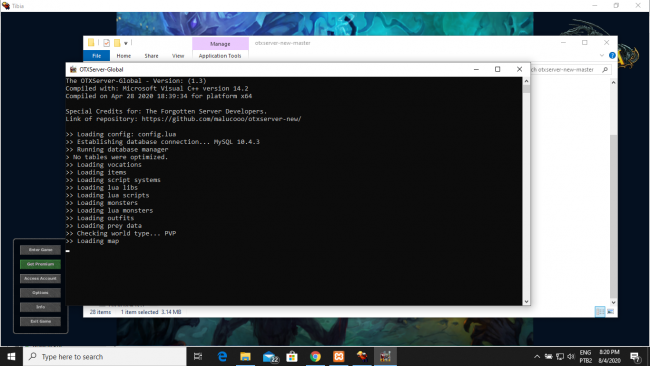The image size is (650, 366).
Task: Click the github repository link text in console
Action: tap(221, 119)
